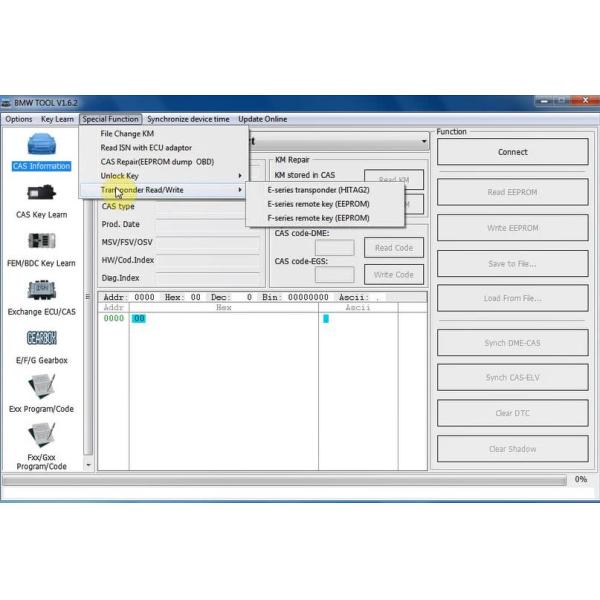
Task: Open the Options menu
Action: (19, 119)
